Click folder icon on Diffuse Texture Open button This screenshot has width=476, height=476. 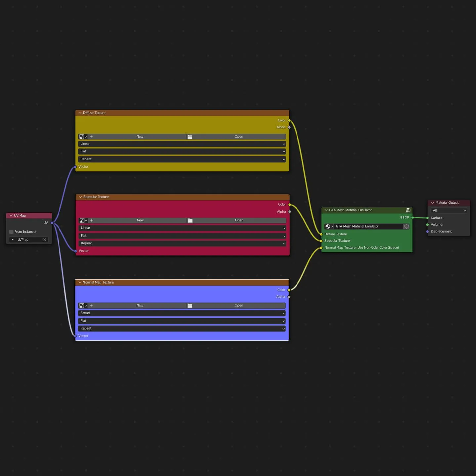pyautogui.click(x=190, y=137)
